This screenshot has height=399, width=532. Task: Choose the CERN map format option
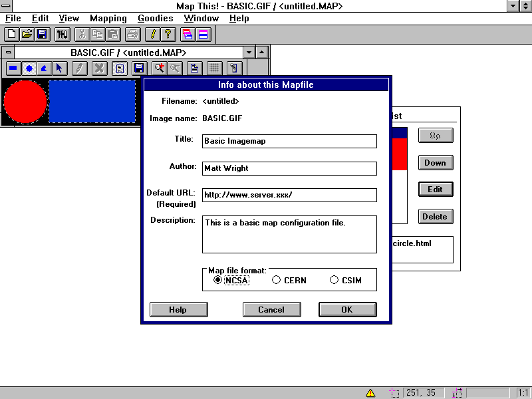pos(277,280)
